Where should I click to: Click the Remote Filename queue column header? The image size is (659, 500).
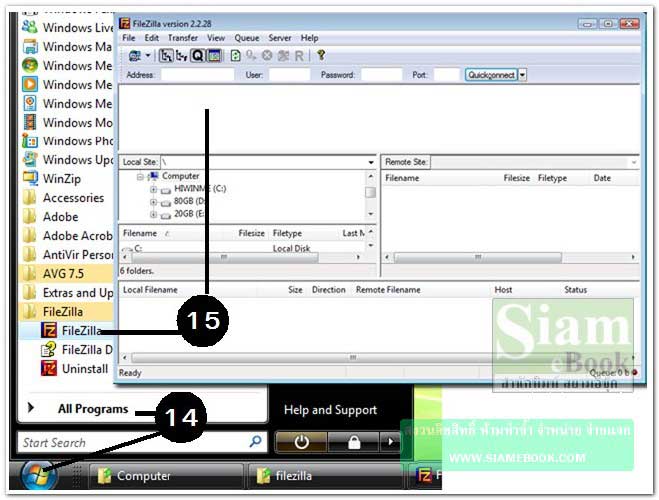click(388, 290)
